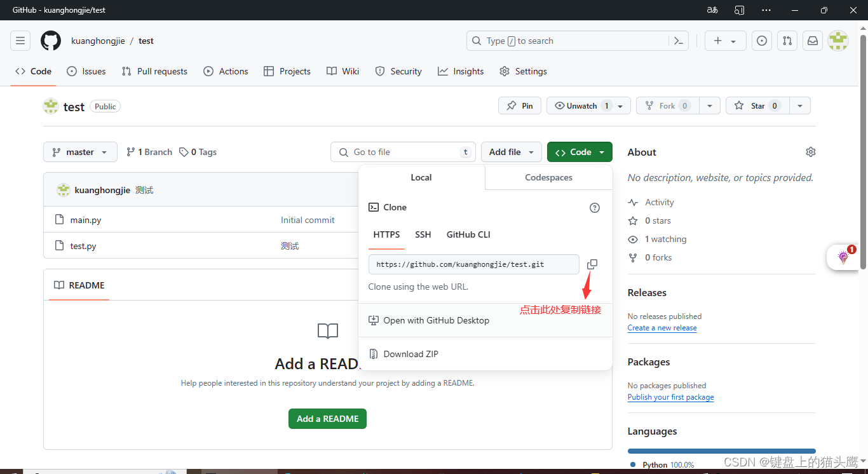
Task: Click Add a README button
Action: pos(327,418)
